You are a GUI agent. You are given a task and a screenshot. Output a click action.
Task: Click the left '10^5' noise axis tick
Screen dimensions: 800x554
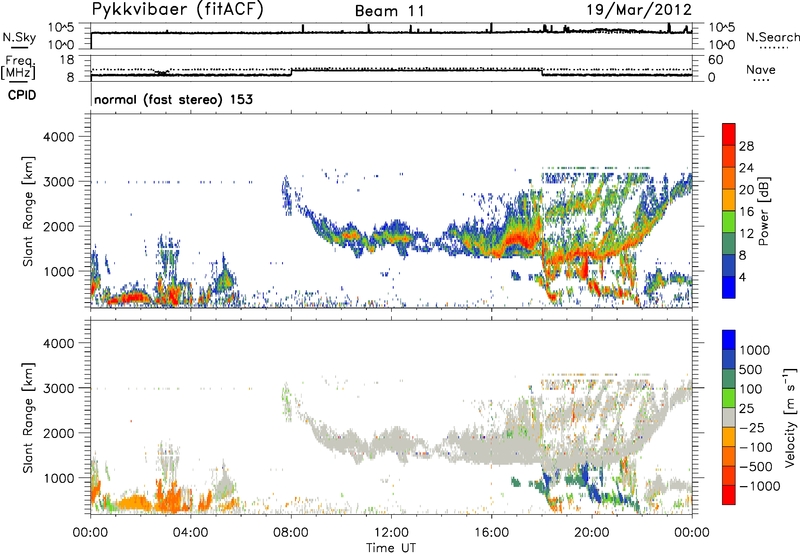coord(62,27)
